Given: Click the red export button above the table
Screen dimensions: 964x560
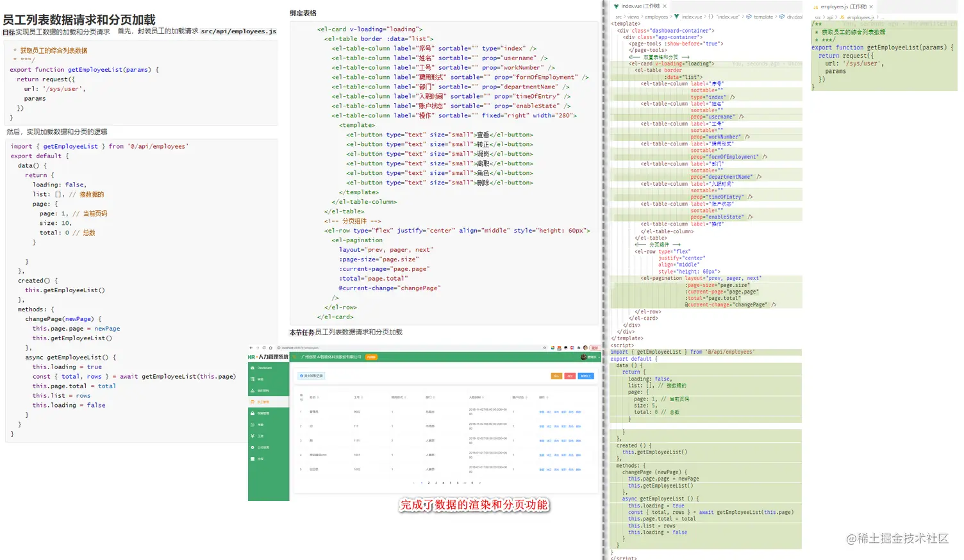Looking at the screenshot, I should point(570,376).
